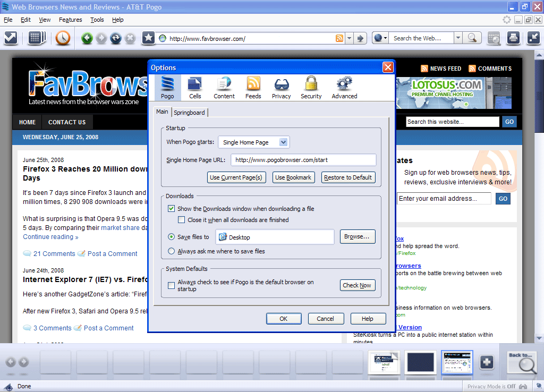Click the bookmark star icon
The height and width of the screenshot is (392, 544).
(x=149, y=38)
